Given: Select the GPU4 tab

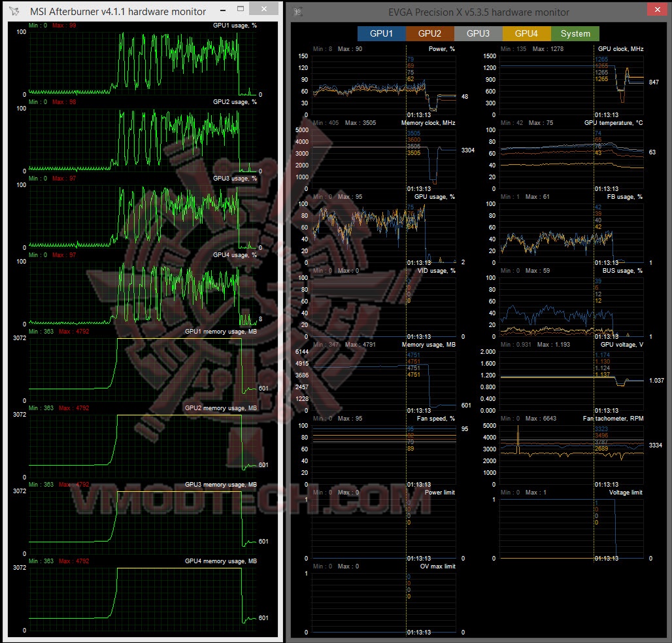Looking at the screenshot, I should 527,33.
